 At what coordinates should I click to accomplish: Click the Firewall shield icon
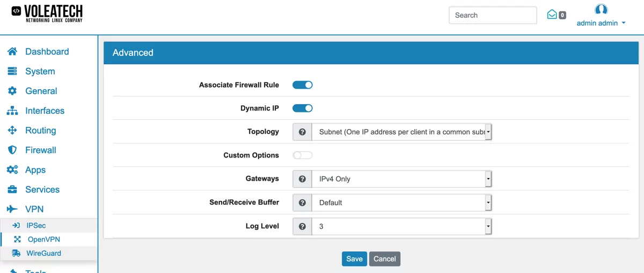12,150
